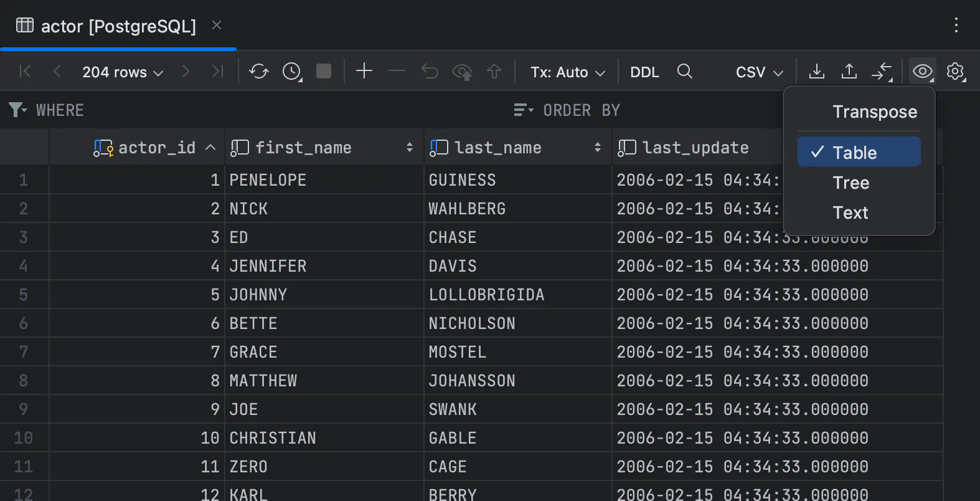Reload the table data
The image size is (980, 501).
[x=259, y=72]
